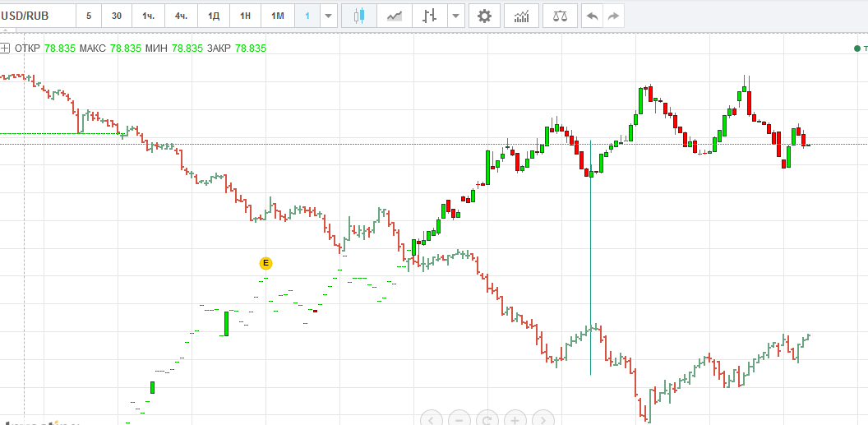Select the 5 minute interval

(x=89, y=16)
